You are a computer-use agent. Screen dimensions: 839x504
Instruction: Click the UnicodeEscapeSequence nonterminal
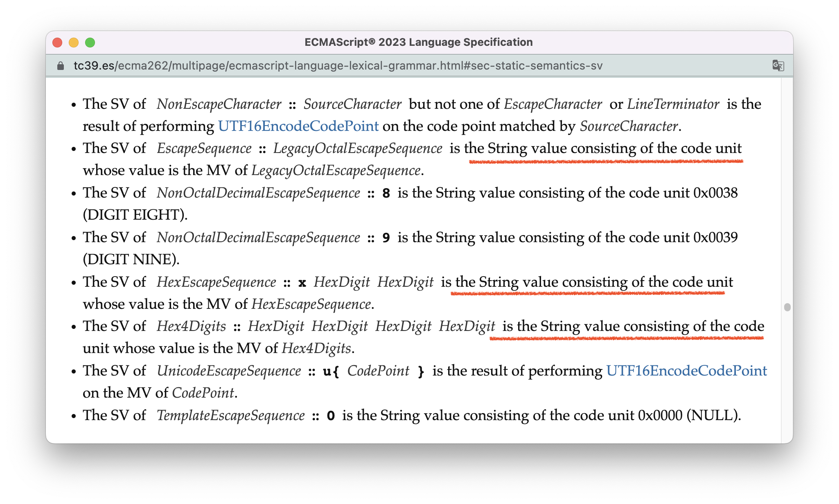pyautogui.click(x=229, y=371)
